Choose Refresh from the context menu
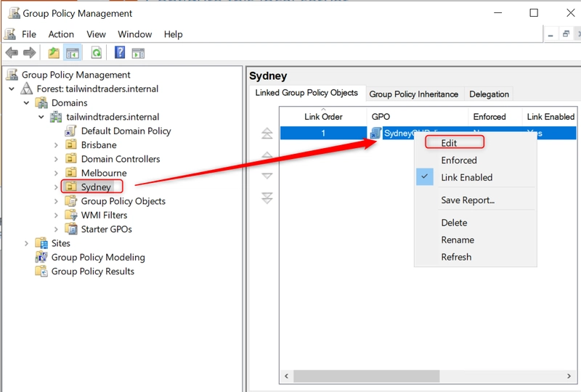This screenshot has width=581, height=392. coord(456,257)
